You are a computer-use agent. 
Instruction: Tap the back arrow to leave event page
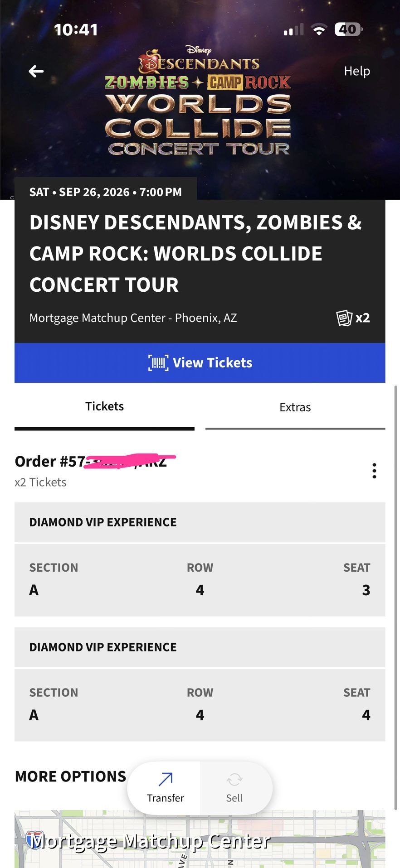tap(36, 71)
